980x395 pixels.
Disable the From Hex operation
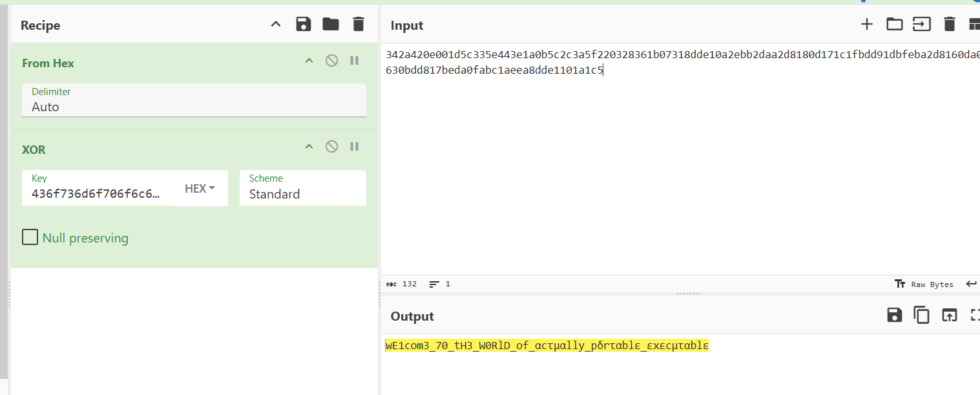click(331, 61)
